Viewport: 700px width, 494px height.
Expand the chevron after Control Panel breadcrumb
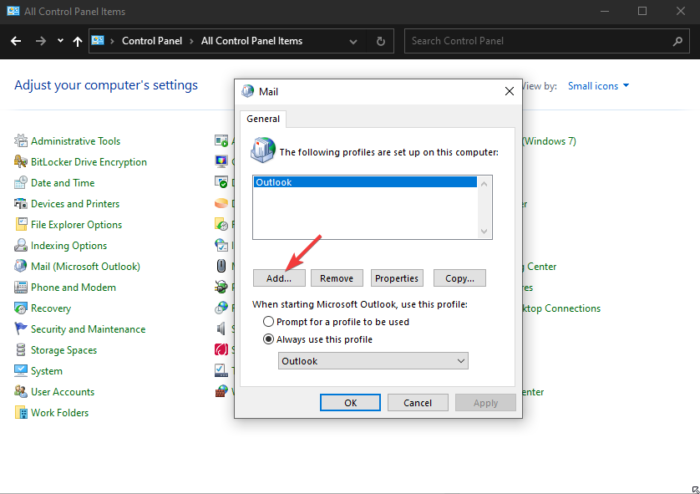pyautogui.click(x=192, y=41)
